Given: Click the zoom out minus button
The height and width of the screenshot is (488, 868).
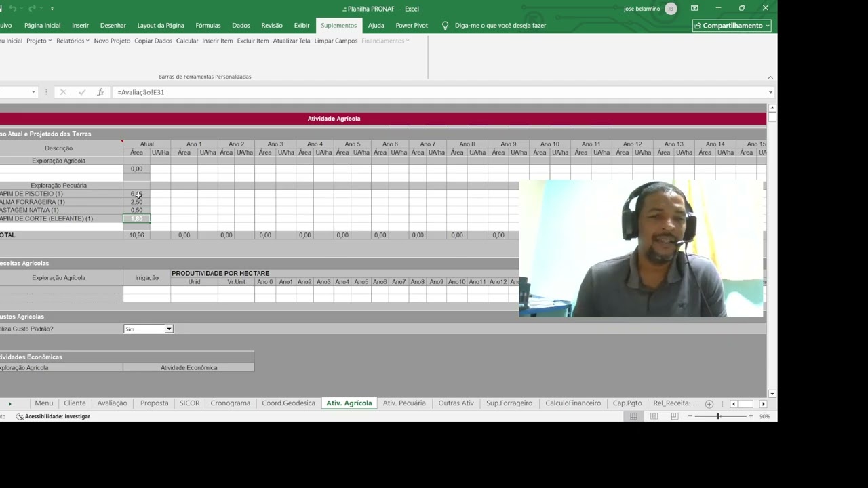Looking at the screenshot, I should click(x=689, y=416).
